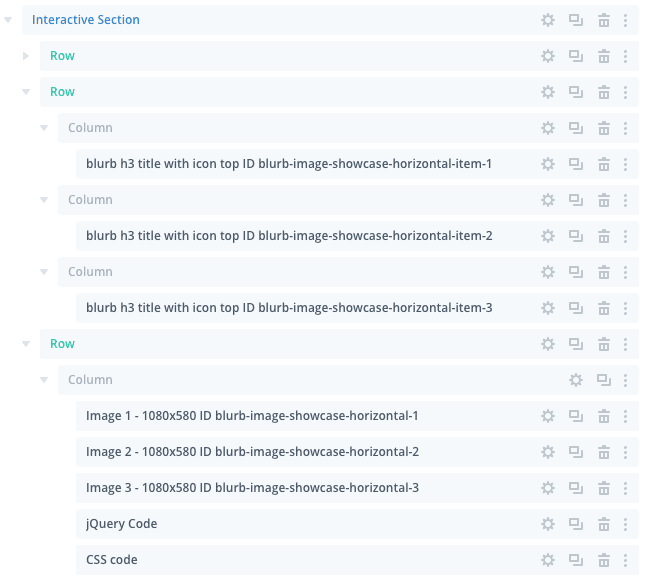Open settings gear for Image 1 module

click(548, 416)
